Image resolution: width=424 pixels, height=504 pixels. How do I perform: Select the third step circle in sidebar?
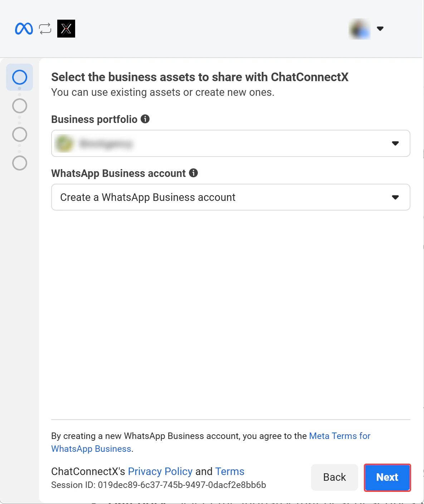[20, 134]
